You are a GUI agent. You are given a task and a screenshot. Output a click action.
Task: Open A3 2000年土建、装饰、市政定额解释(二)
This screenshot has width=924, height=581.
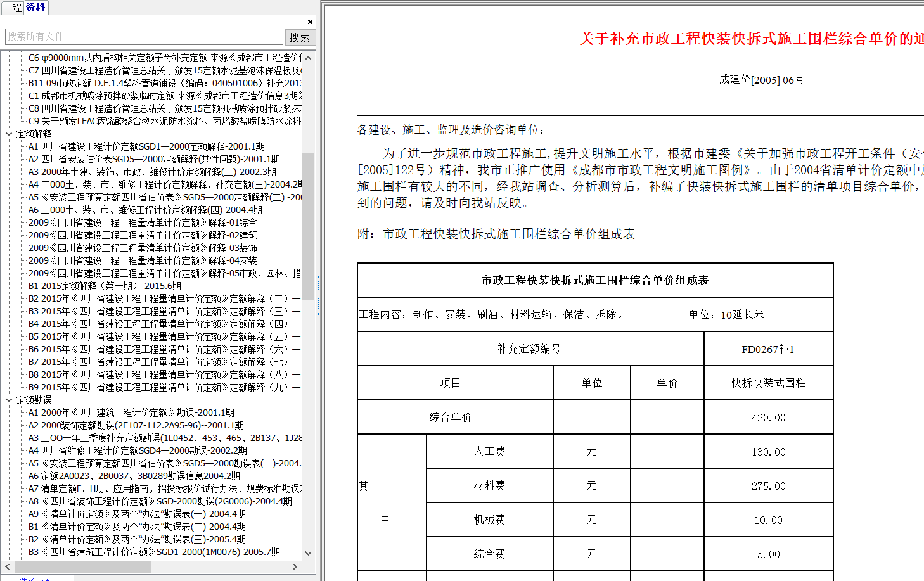point(152,172)
